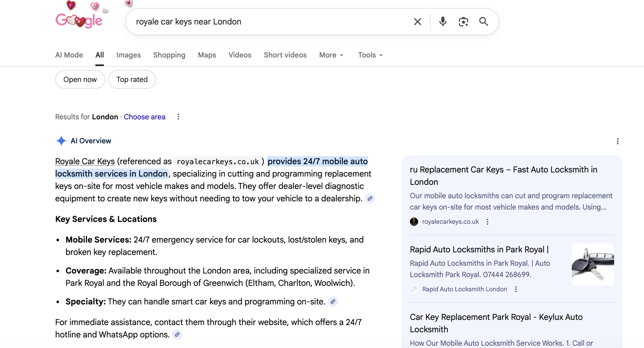Click the link icon after WhatsApp options
644x348 pixels.
(x=177, y=335)
